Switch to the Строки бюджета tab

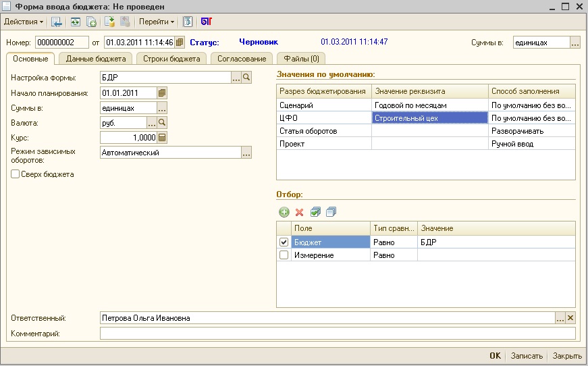171,59
